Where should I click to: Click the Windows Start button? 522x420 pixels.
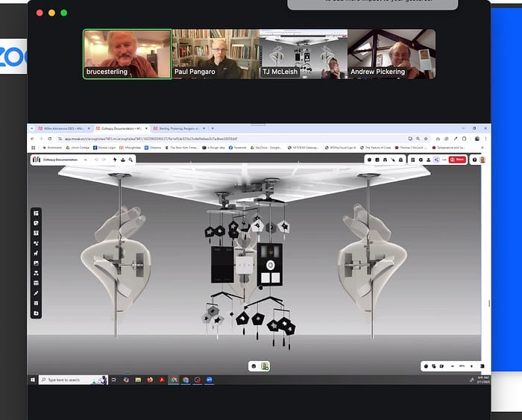(33, 380)
